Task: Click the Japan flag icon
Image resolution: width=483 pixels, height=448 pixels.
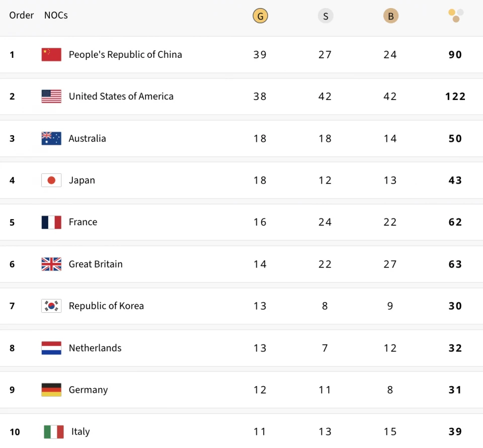Action: pyautogui.click(x=51, y=180)
